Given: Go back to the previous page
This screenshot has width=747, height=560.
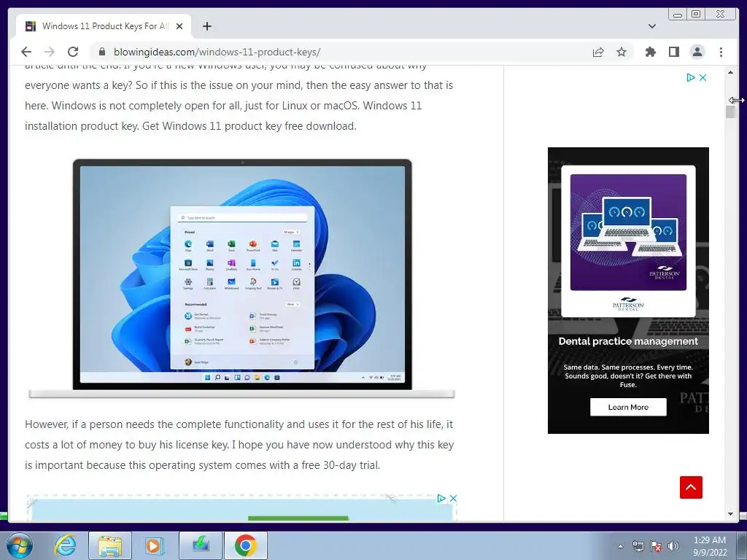Looking at the screenshot, I should tap(26, 52).
